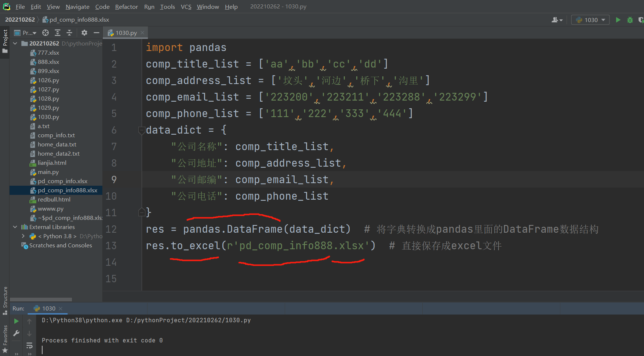This screenshot has width=644, height=356.
Task: Select 1027.py in the project tree
Action: pos(48,89)
